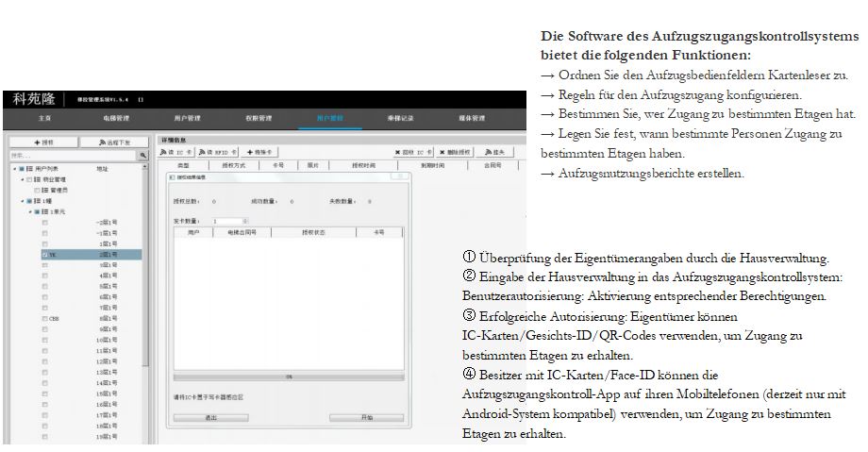Click the 读 RFID 卡 toolbar button
This screenshot has width=868, height=452.
(x=217, y=152)
